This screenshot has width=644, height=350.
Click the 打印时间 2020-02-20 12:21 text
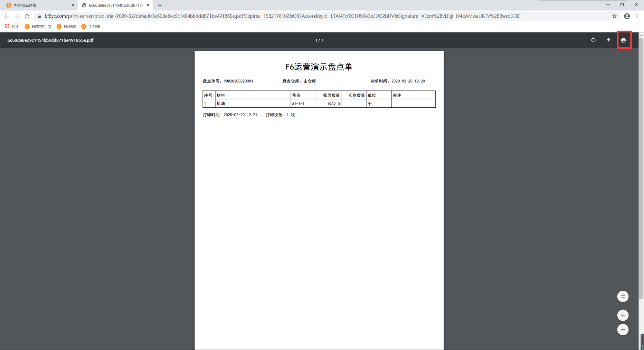coord(230,115)
